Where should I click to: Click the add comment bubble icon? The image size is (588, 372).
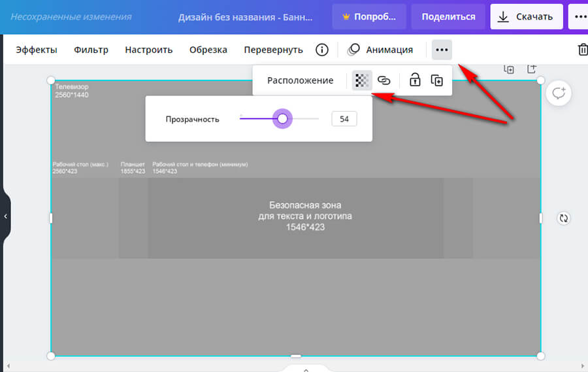coord(559,93)
